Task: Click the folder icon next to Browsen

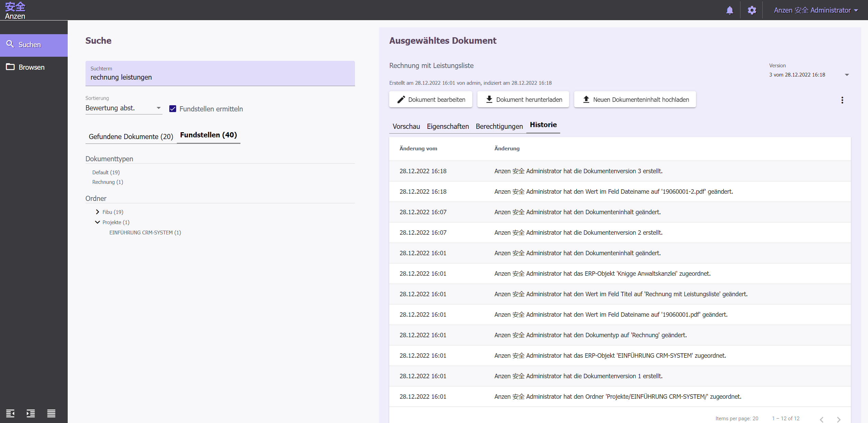Action: click(x=10, y=67)
